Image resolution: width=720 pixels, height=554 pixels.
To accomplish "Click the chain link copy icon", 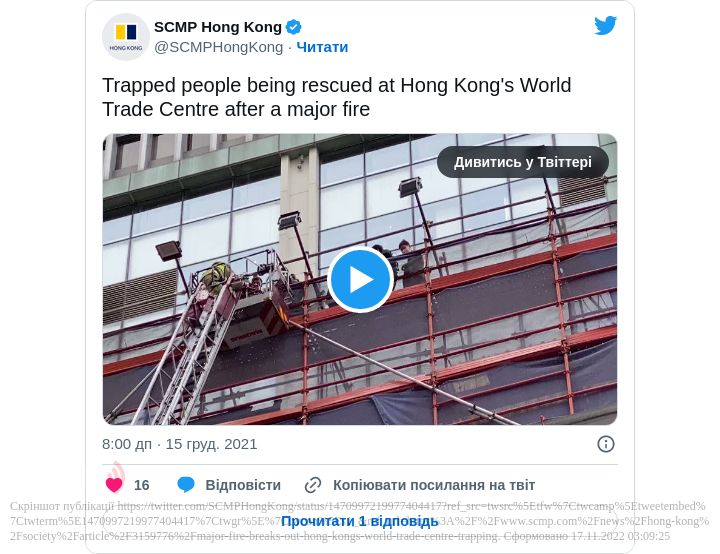I will coord(313,485).
